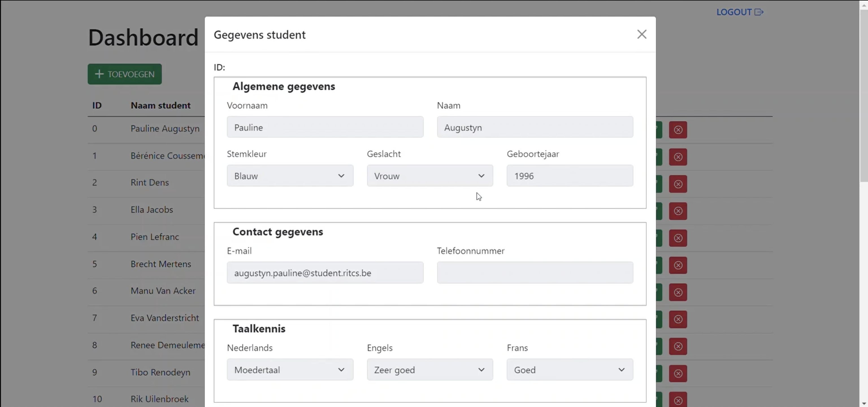Click the ID column header

(x=97, y=105)
